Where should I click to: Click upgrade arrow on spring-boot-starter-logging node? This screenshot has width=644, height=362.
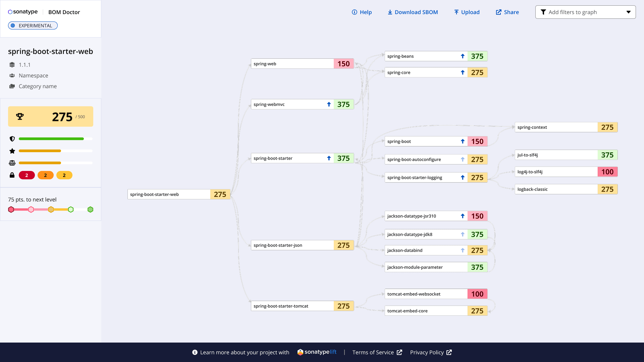click(x=463, y=178)
